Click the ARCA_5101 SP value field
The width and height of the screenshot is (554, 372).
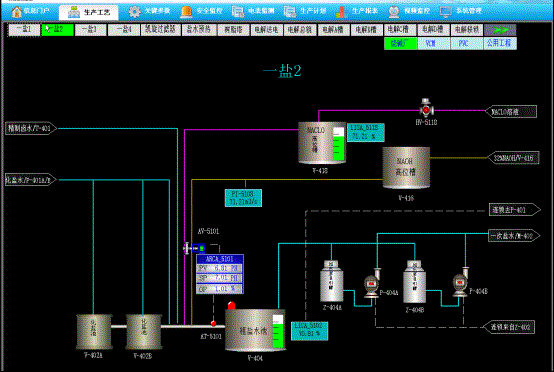[x=220, y=278]
